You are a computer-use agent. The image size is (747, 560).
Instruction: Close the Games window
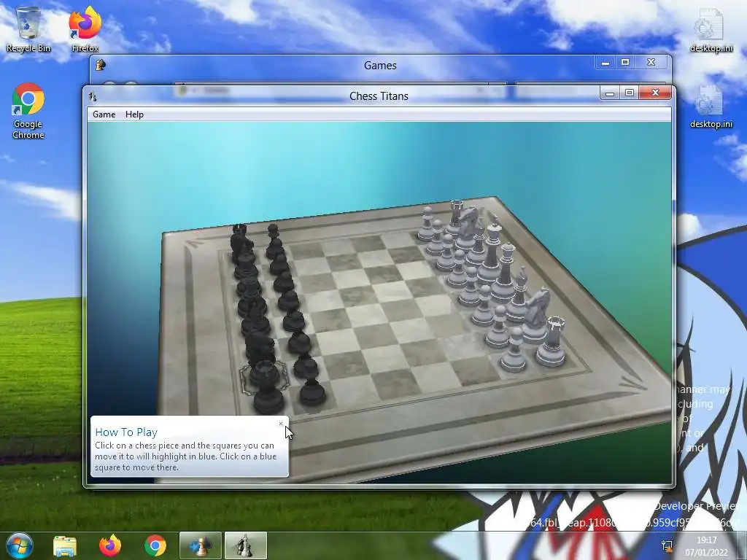click(x=651, y=63)
